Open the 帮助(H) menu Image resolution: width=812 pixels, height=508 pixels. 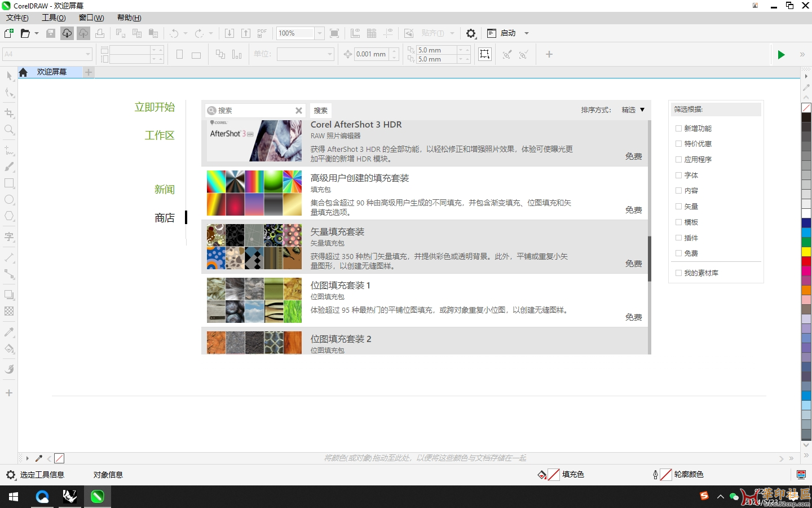pos(129,18)
